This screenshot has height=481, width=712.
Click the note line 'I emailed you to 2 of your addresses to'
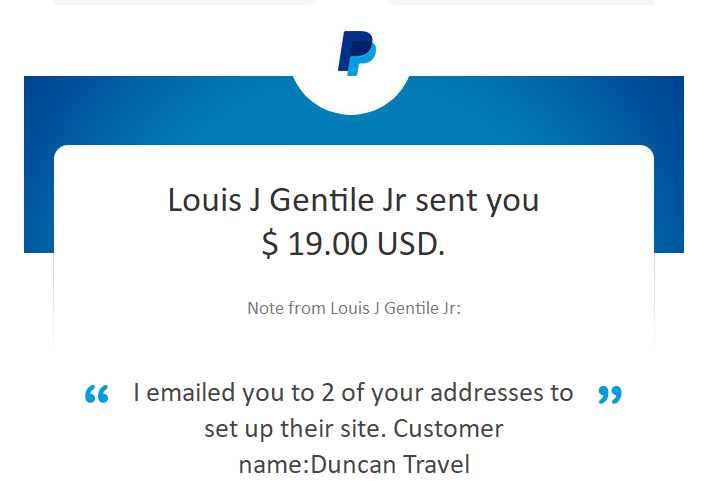tap(353, 393)
